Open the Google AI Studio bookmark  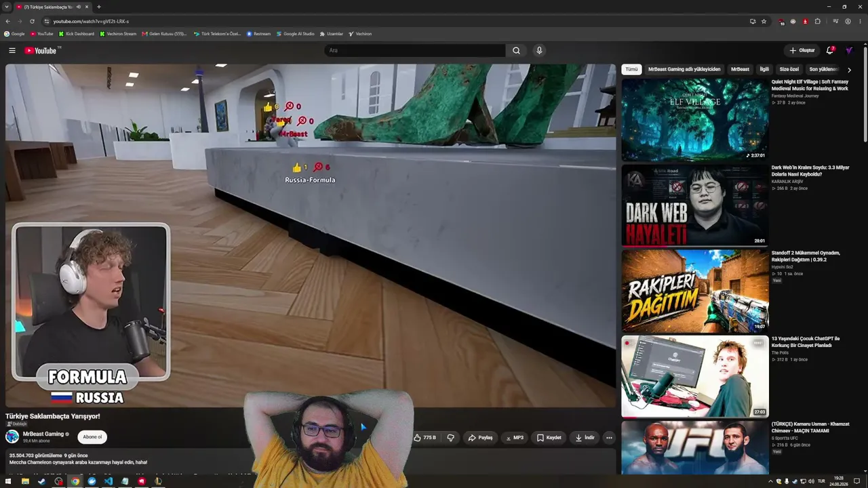tap(296, 33)
